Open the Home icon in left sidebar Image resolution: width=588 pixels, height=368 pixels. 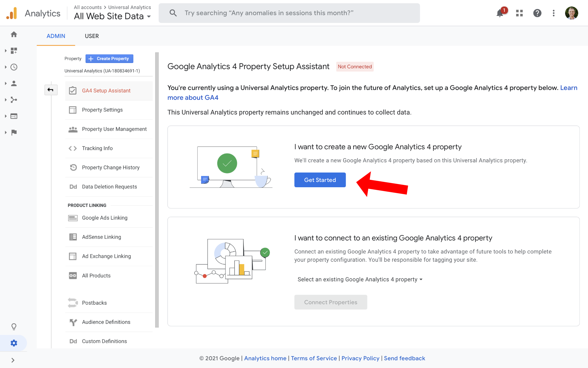pyautogui.click(x=14, y=34)
